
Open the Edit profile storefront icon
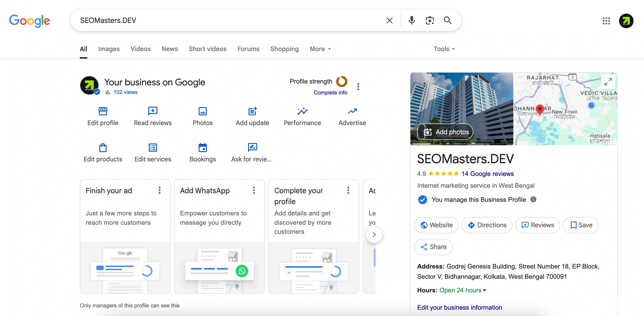pyautogui.click(x=103, y=111)
